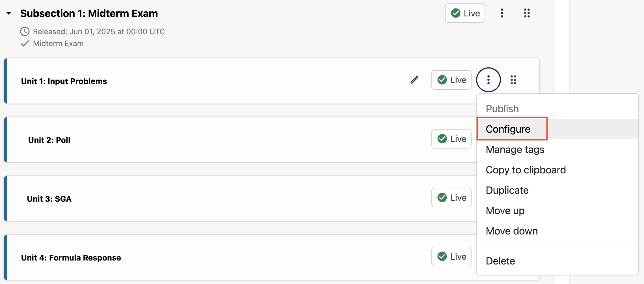This screenshot has height=284, width=644.
Task: Click the Unit 2 Live status badge
Action: (x=451, y=139)
